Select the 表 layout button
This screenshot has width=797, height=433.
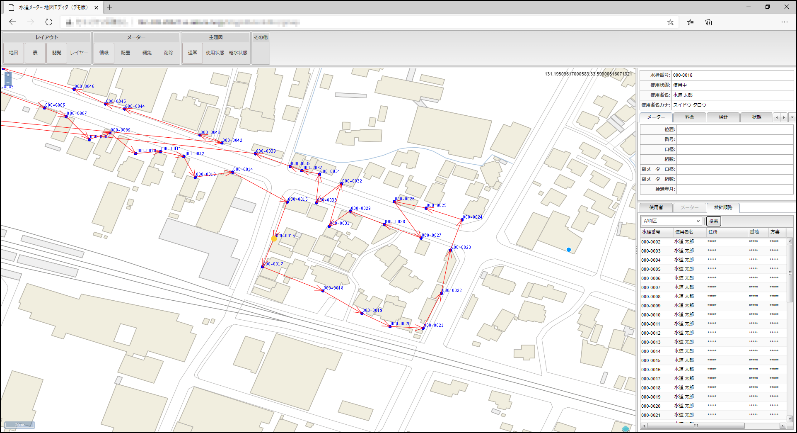[35, 53]
